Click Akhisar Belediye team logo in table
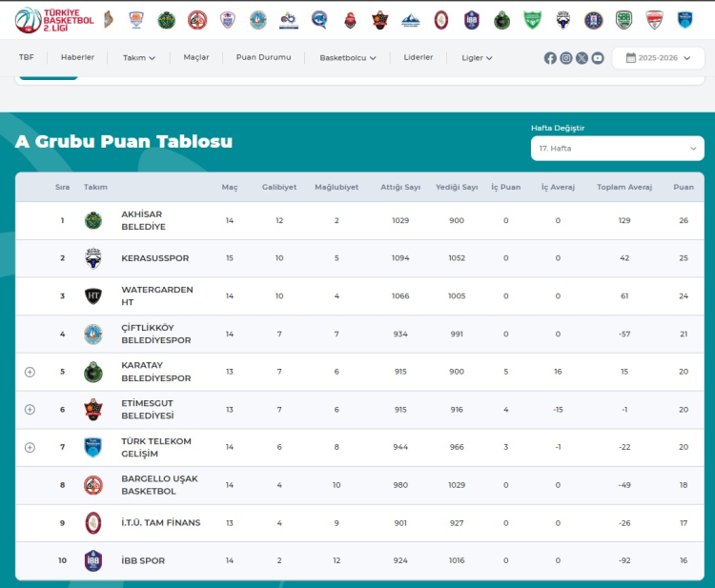 point(92,221)
